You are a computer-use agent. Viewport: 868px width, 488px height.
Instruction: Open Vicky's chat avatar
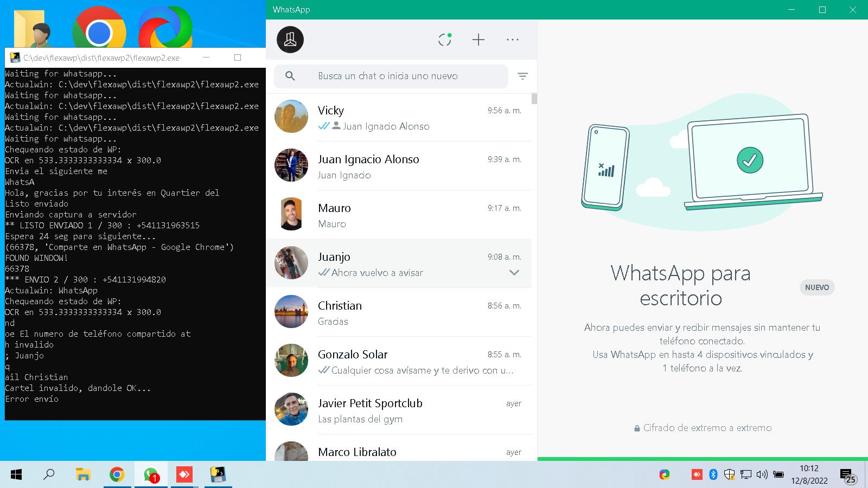291,116
